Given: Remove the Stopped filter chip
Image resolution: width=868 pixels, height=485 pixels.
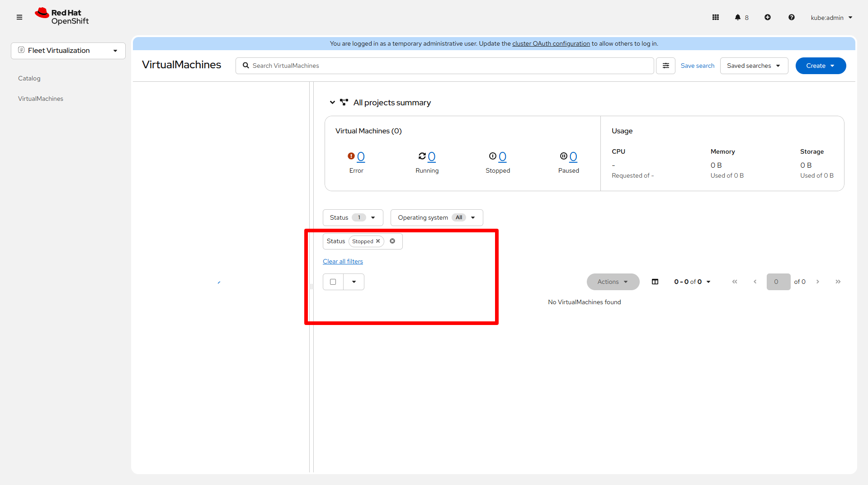Looking at the screenshot, I should click(x=378, y=241).
